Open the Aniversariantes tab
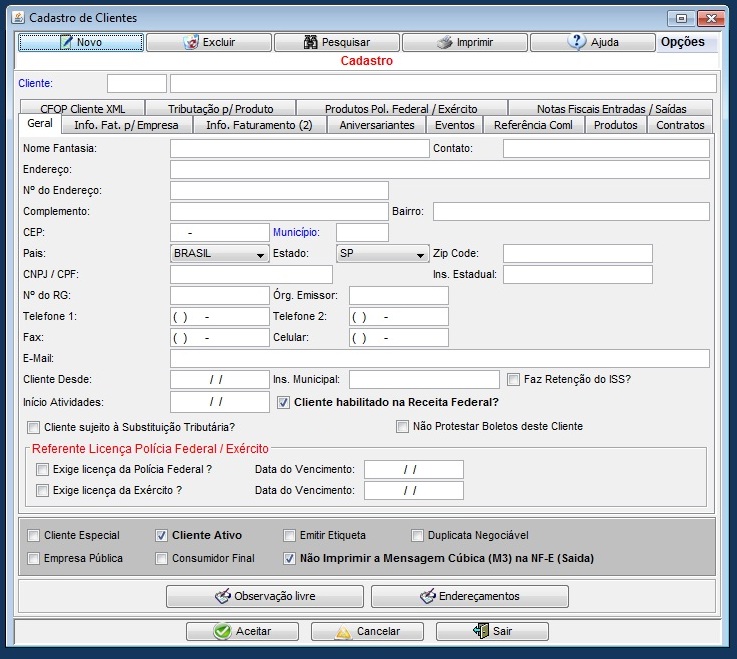The image size is (737, 659). pos(377,125)
